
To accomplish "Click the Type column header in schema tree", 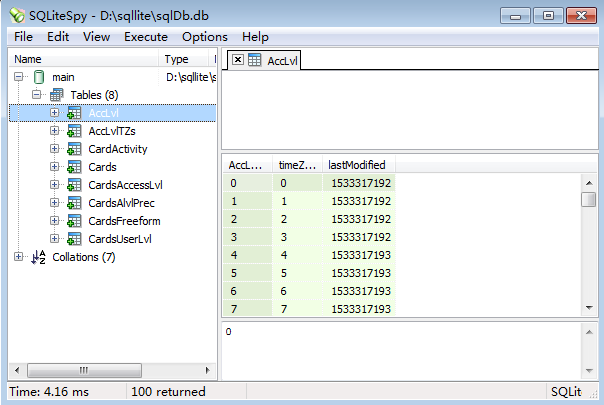I will 183,59.
